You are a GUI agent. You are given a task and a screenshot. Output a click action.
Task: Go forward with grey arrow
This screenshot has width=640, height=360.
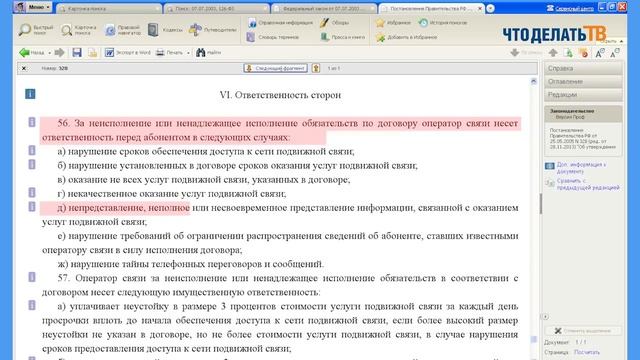click(x=59, y=53)
